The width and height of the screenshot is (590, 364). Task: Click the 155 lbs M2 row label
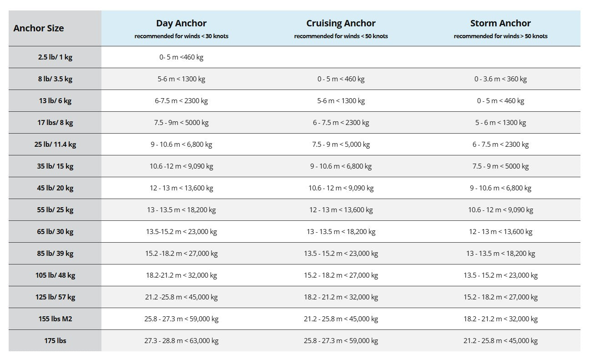tap(55, 319)
